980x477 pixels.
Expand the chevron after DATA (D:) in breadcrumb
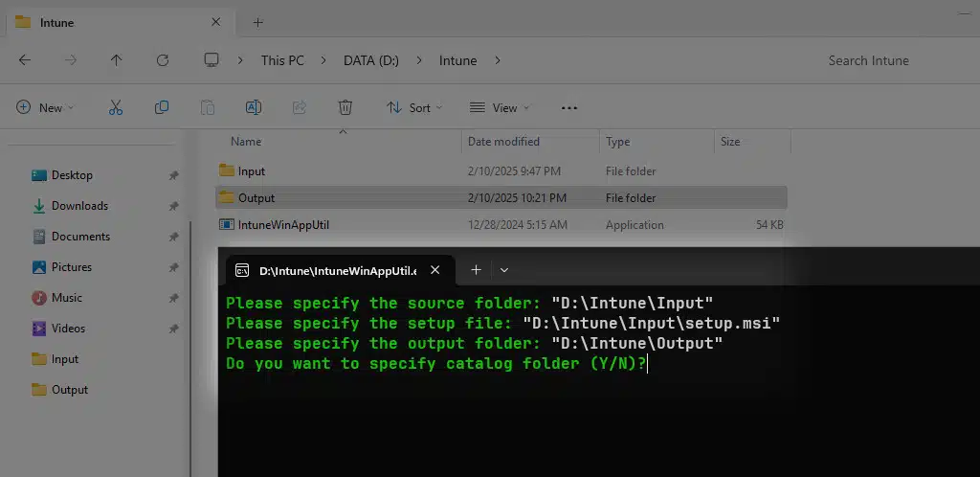pos(419,60)
